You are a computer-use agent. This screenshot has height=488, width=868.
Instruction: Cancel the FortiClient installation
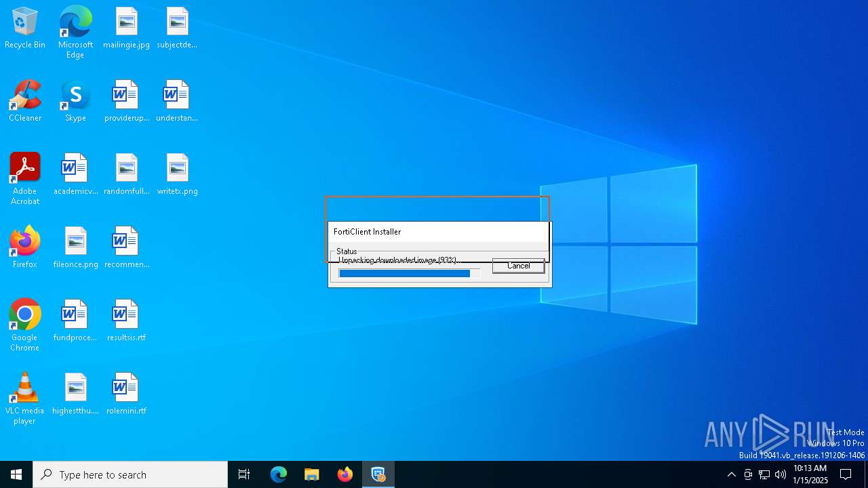519,266
